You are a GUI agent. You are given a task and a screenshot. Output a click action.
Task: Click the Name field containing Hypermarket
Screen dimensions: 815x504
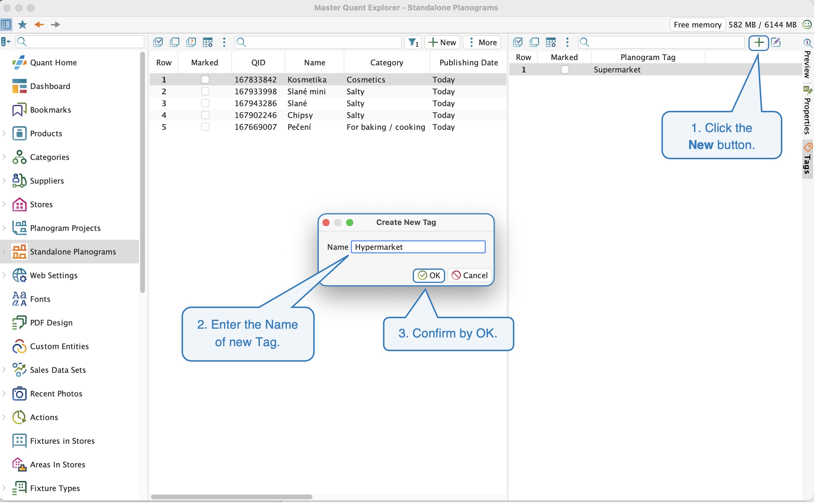tap(418, 247)
